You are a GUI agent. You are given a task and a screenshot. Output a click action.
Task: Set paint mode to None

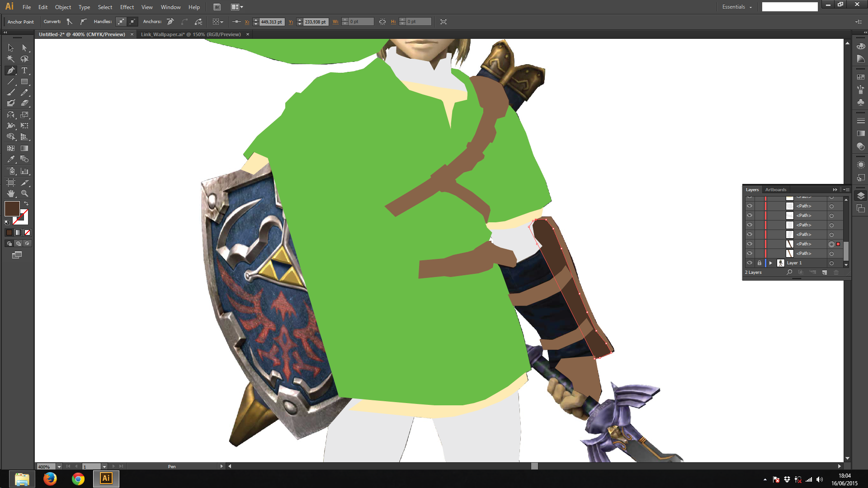click(x=27, y=232)
